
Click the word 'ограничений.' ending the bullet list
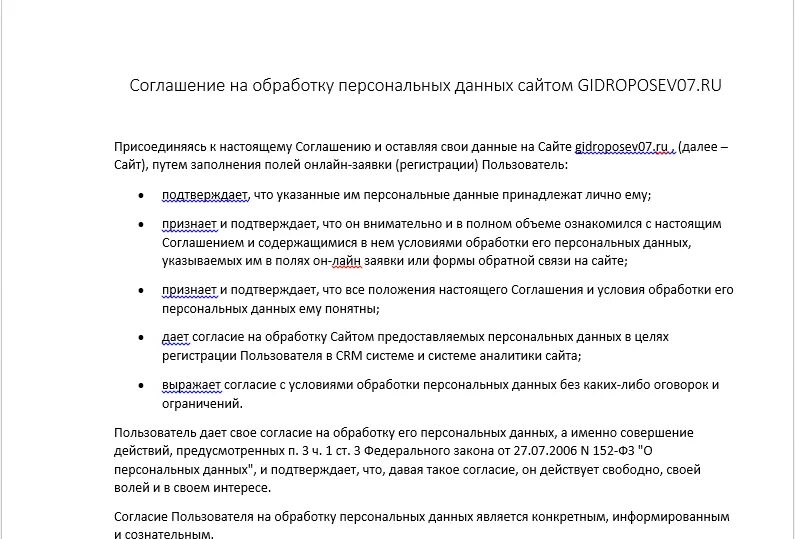point(202,404)
